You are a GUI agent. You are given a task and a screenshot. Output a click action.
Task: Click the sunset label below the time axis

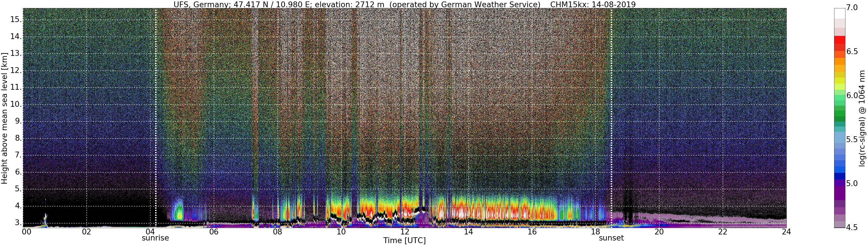pyautogui.click(x=611, y=238)
